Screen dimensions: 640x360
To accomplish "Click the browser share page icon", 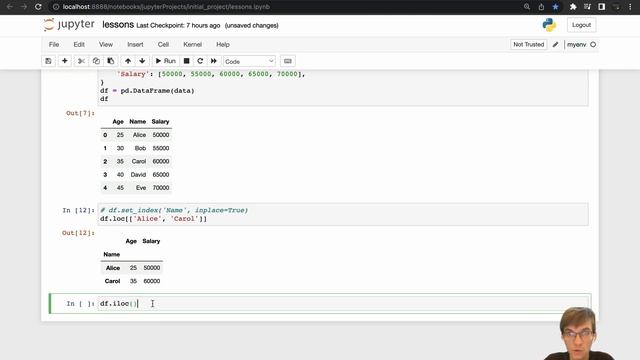I will 541,7.
